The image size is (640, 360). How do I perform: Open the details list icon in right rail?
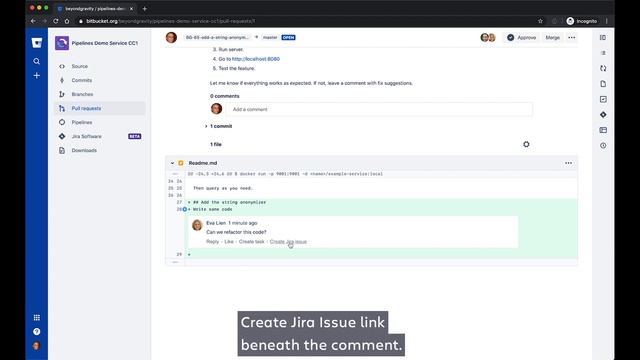(603, 53)
